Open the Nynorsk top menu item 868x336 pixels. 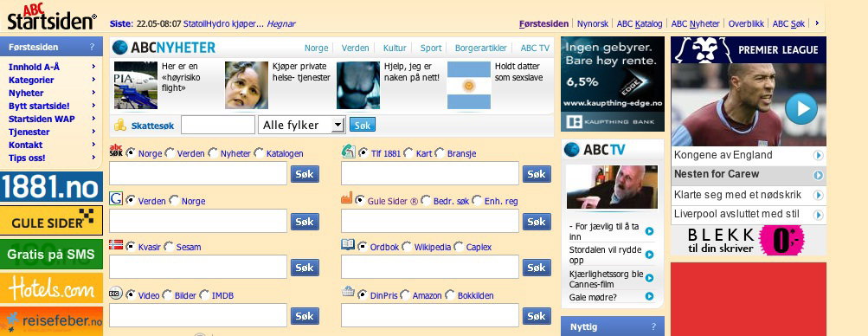592,23
